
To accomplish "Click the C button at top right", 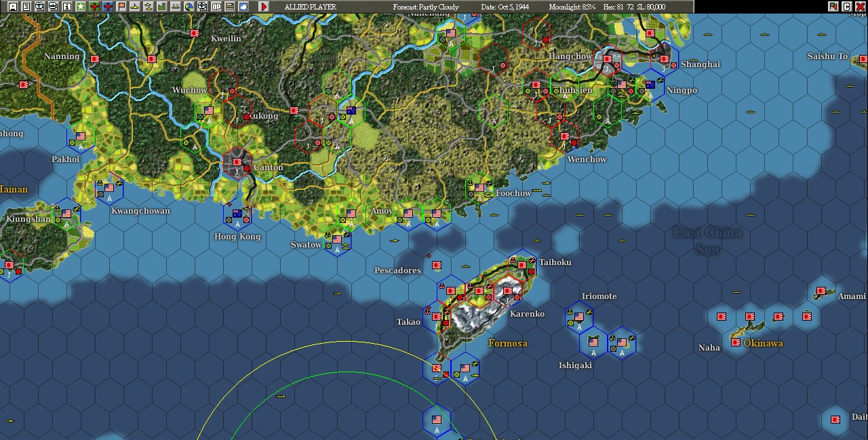I will 846,6.
